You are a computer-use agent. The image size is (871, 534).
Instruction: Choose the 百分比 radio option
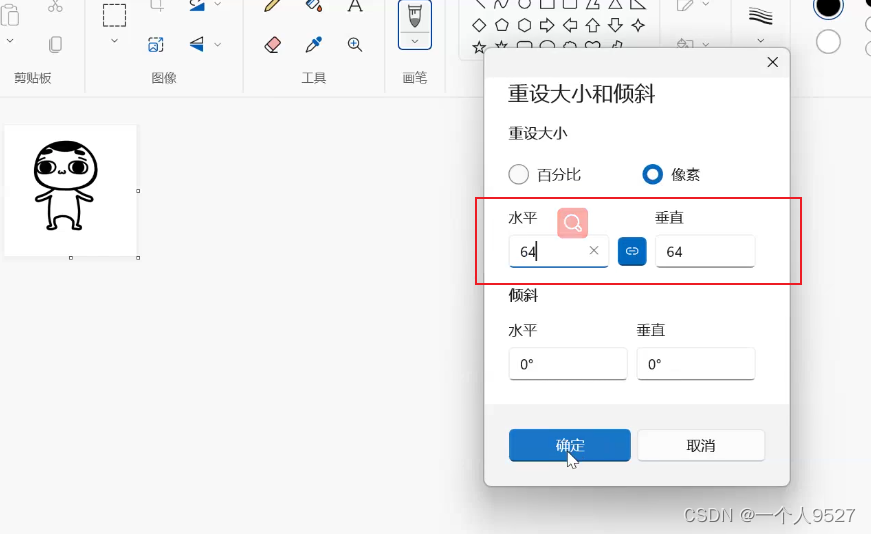(x=519, y=174)
